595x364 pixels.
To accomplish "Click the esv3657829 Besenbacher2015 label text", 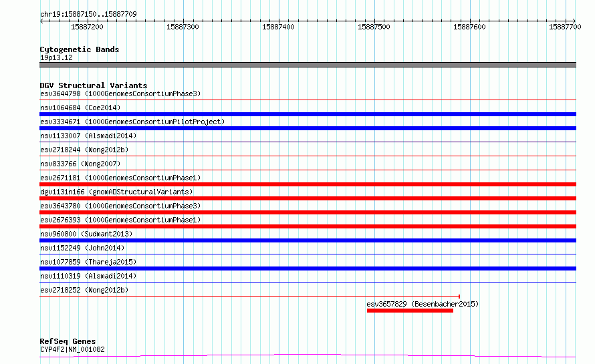I will click(x=423, y=304).
